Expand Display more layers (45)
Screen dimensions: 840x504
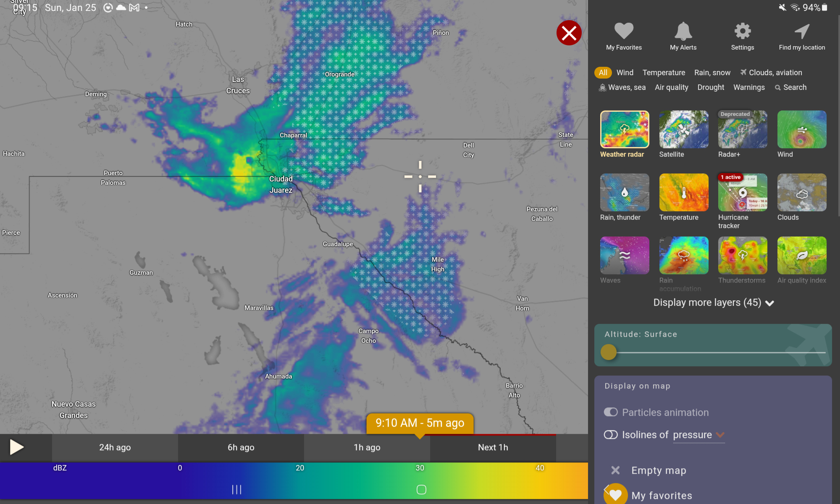click(x=713, y=303)
